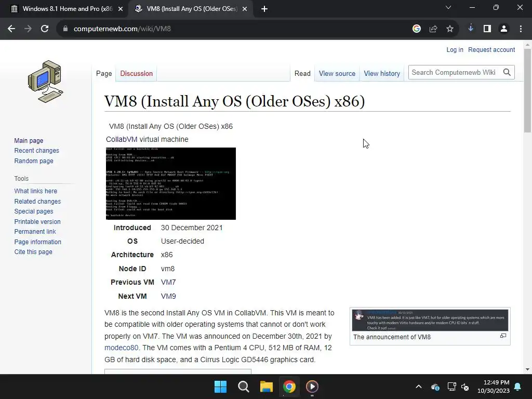Open the Next VM link VM9

pos(168,296)
